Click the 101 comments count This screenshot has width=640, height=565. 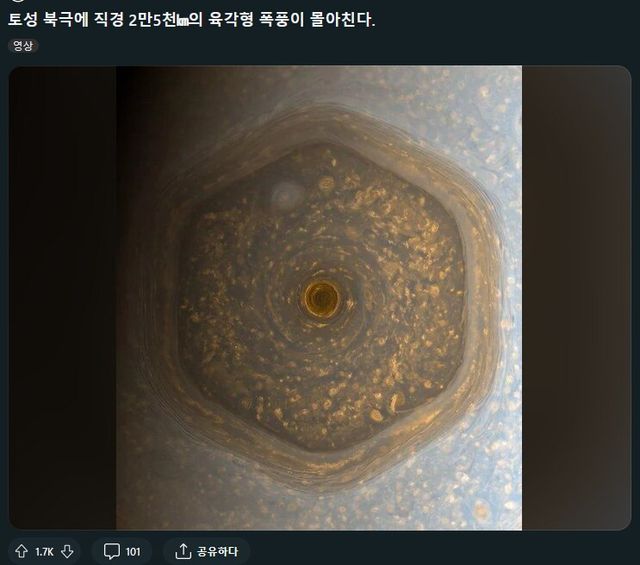(x=133, y=552)
